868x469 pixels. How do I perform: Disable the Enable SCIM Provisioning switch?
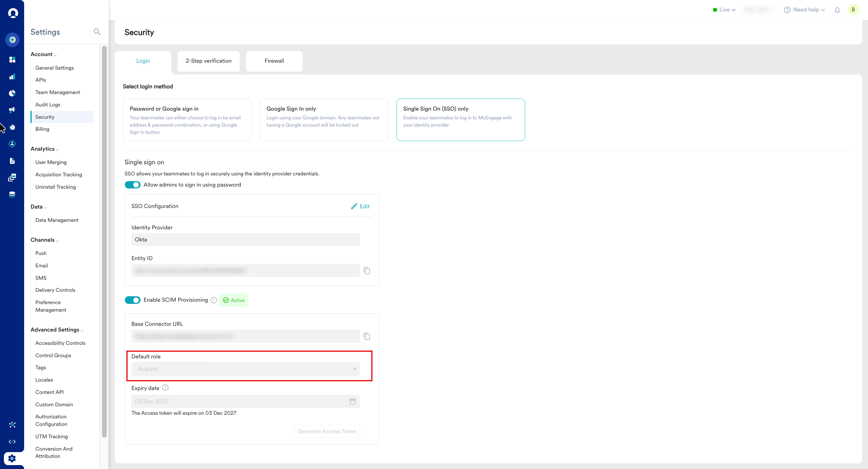pos(133,300)
